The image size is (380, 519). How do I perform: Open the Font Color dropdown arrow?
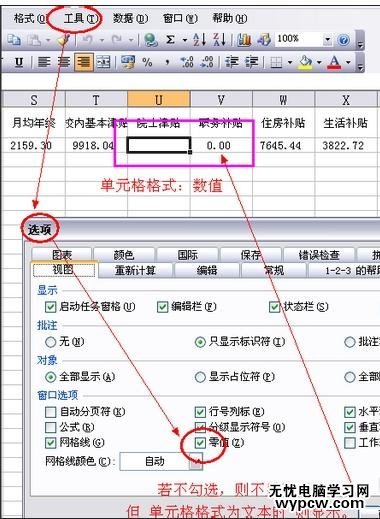348,62
